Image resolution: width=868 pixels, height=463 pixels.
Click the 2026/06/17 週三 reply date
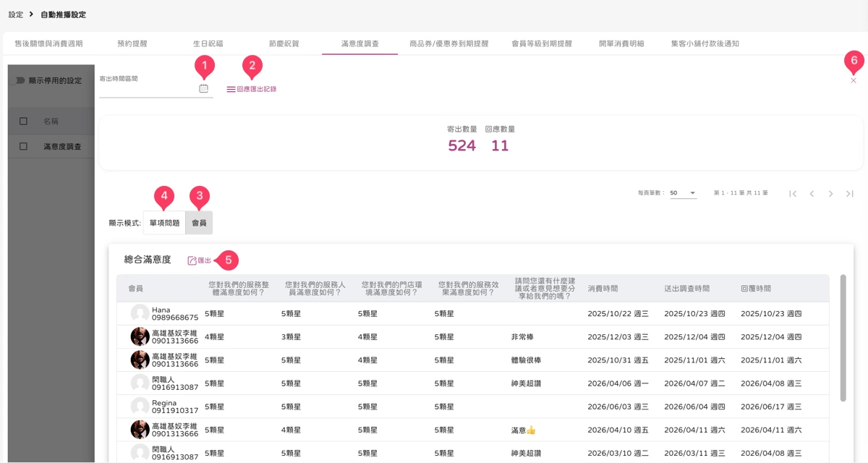coord(771,407)
